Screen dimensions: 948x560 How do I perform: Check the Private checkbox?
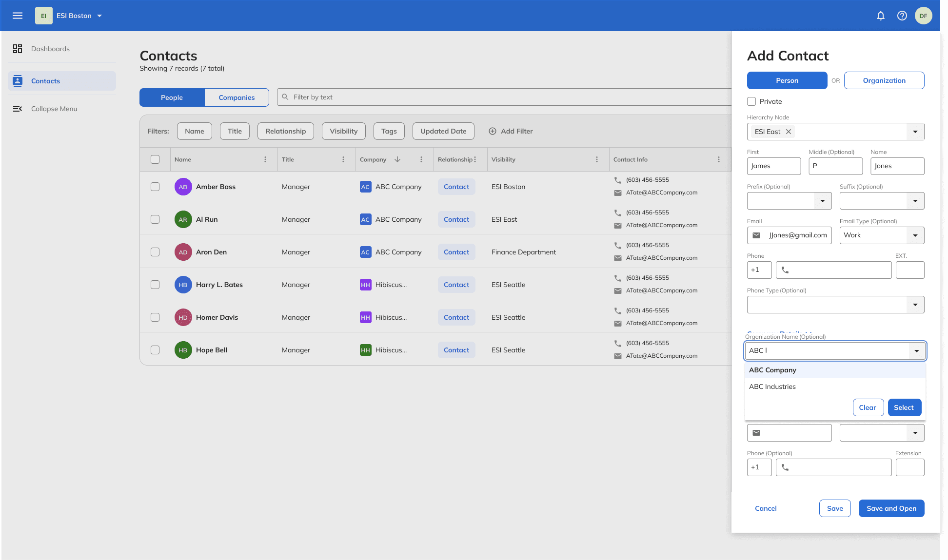tap(751, 101)
